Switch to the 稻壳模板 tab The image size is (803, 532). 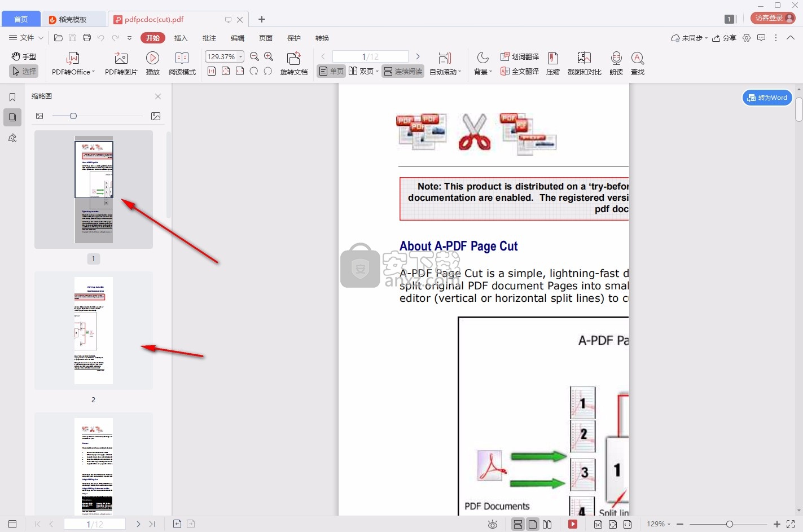pyautogui.click(x=73, y=19)
